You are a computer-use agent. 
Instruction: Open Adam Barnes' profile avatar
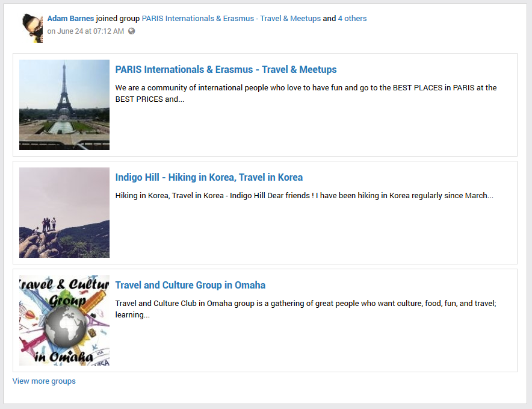pos(32,28)
